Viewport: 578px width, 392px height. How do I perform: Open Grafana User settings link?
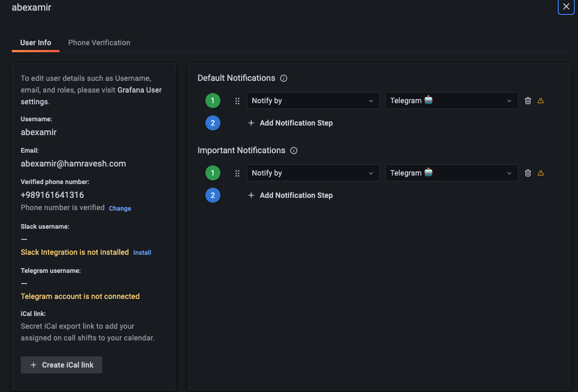click(x=139, y=90)
